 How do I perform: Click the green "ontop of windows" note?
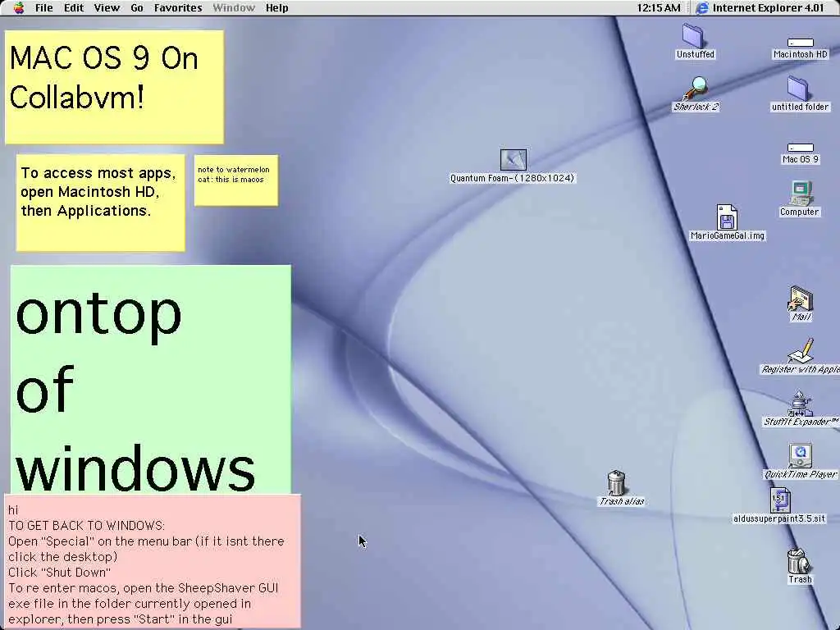coord(151,379)
